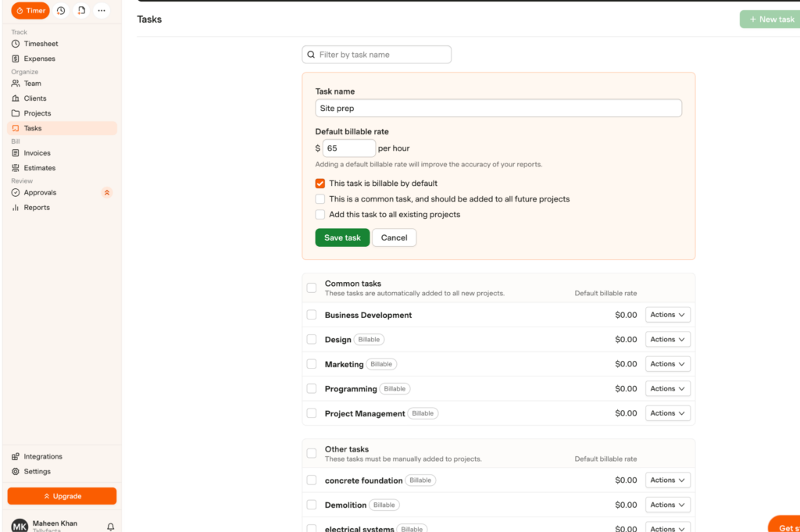The image size is (800, 532).
Task: Click the Projects folder icon
Action: coord(16,113)
